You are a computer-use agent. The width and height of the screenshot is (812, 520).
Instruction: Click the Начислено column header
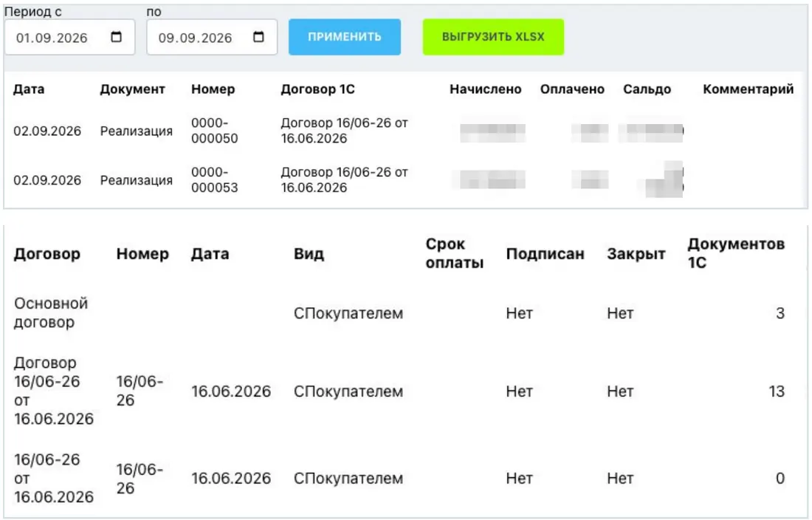click(x=485, y=89)
